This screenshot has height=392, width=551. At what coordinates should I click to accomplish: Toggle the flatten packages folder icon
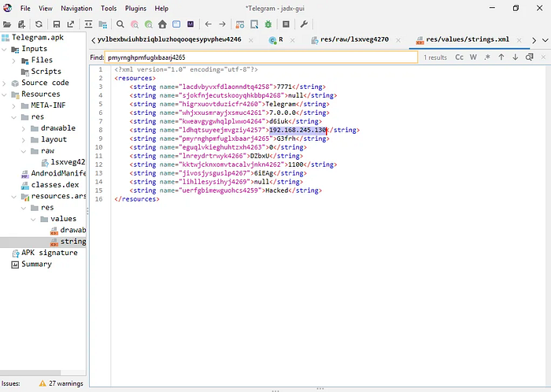click(102, 24)
